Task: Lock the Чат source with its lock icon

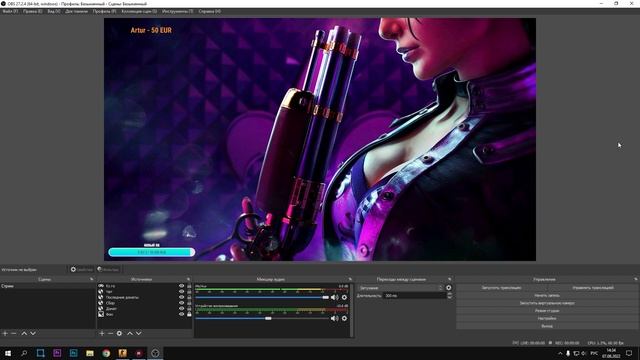Action: point(189,292)
